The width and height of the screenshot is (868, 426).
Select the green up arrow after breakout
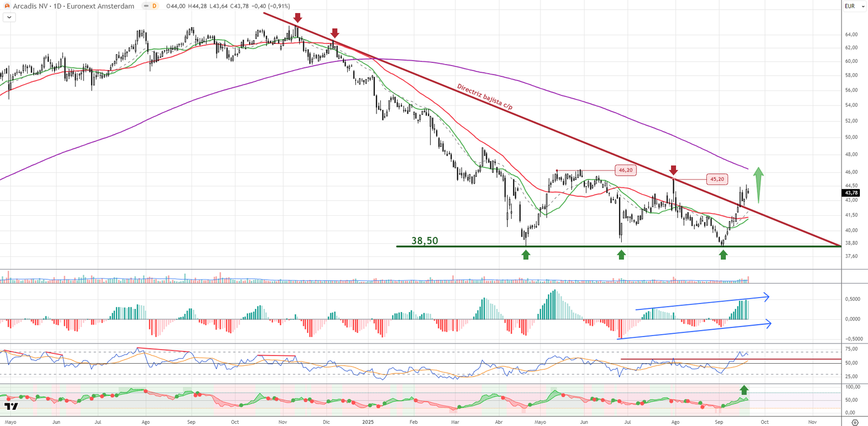click(x=758, y=184)
